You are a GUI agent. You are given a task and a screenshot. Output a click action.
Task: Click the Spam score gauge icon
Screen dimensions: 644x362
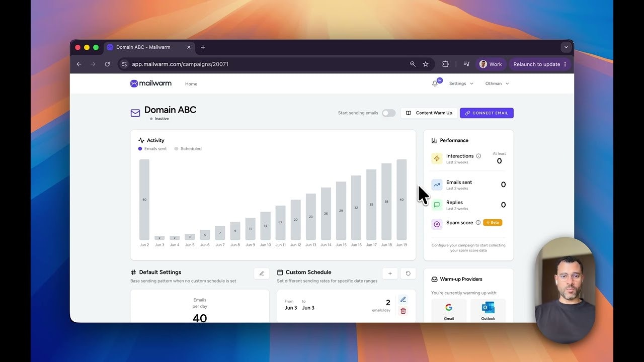pyautogui.click(x=437, y=224)
